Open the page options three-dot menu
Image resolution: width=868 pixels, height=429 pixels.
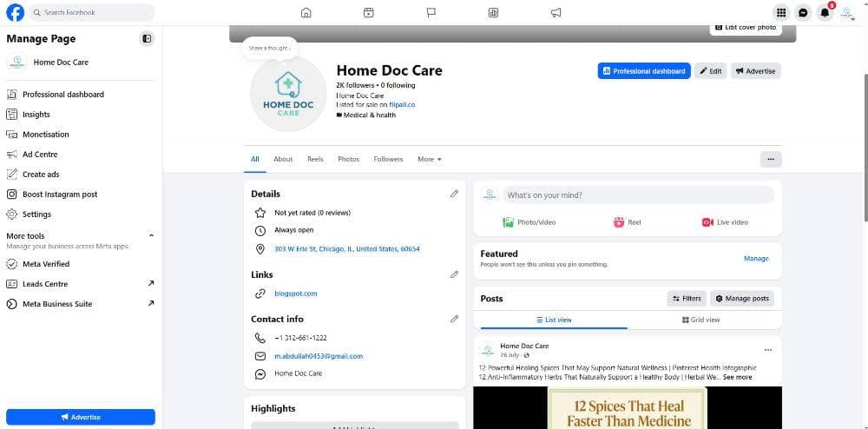point(771,159)
